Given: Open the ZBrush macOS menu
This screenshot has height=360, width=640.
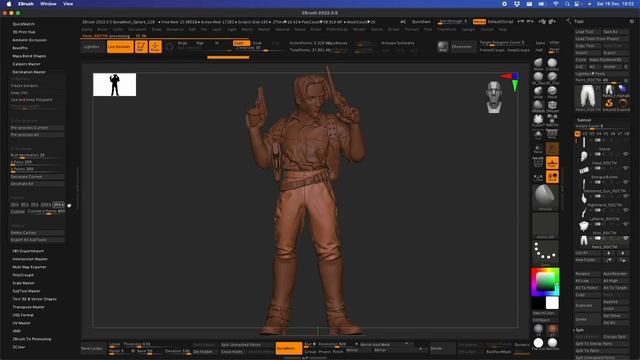Looking at the screenshot, I should (x=25, y=4).
